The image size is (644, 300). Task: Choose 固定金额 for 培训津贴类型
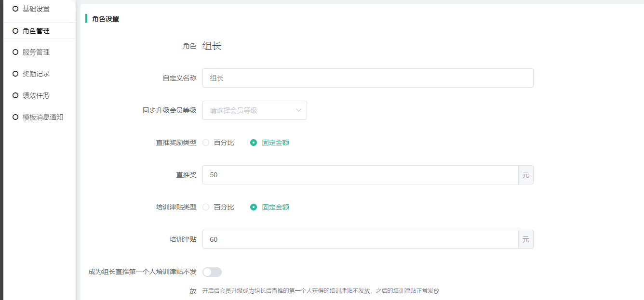pyautogui.click(x=254, y=207)
